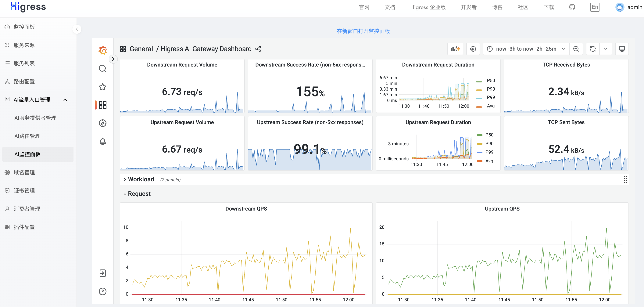This screenshot has height=307, width=644.
Task: Collapse the Request row
Action: click(x=137, y=194)
